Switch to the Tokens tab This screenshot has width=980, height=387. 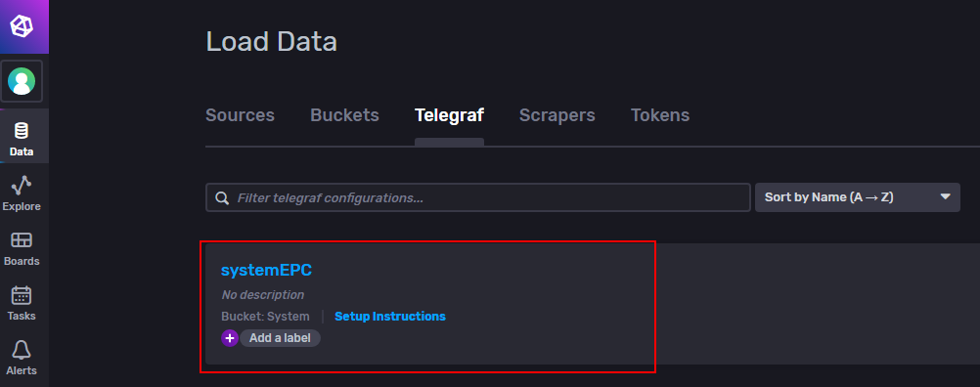pos(660,115)
